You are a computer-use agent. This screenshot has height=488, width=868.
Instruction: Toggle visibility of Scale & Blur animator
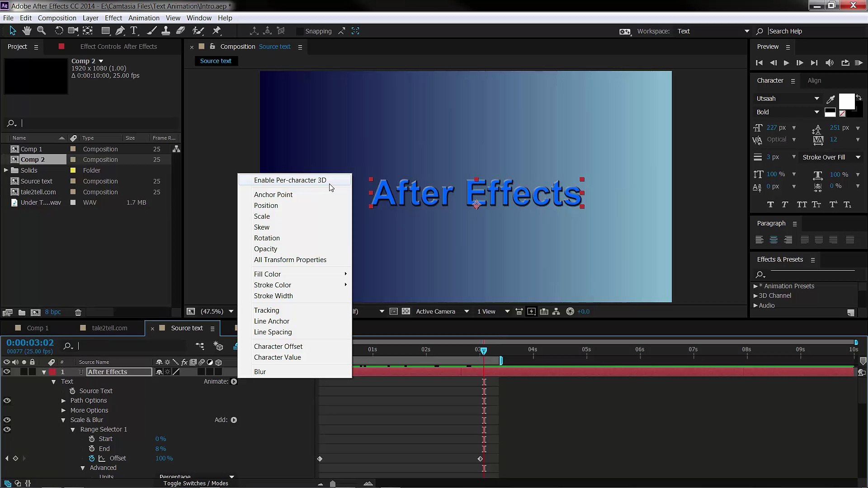pyautogui.click(x=7, y=420)
